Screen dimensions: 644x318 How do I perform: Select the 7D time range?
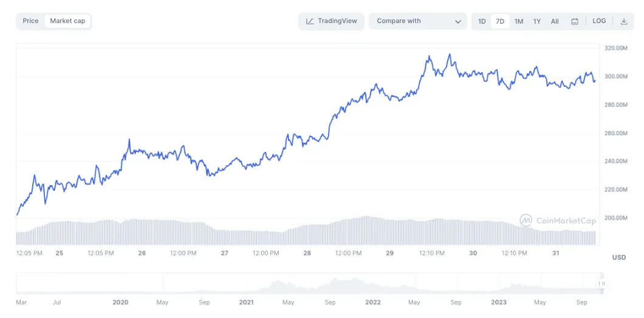pos(500,21)
